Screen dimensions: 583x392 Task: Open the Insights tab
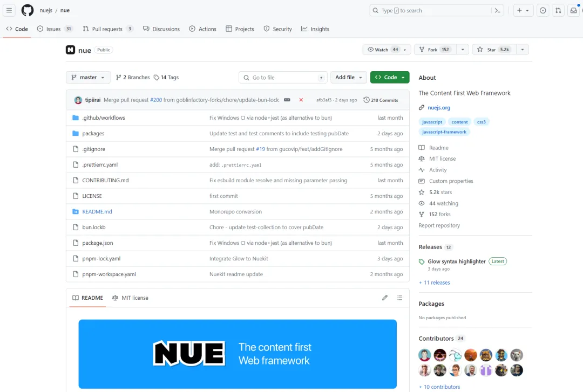315,29
